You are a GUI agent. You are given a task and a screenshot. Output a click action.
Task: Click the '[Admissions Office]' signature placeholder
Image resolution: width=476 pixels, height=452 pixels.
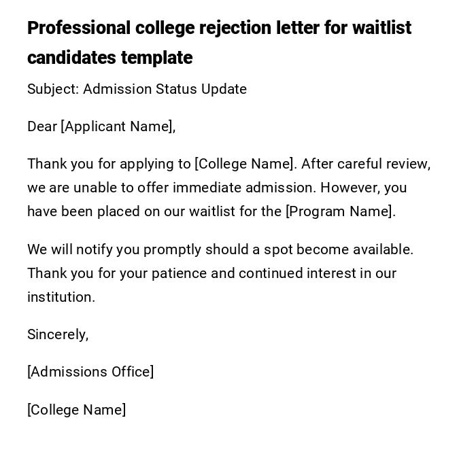pyautogui.click(x=90, y=372)
